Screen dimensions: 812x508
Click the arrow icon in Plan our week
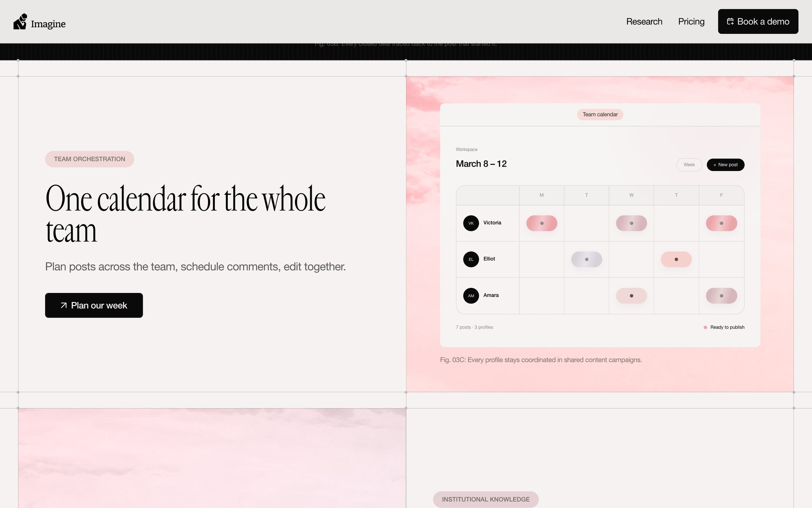[x=64, y=305]
